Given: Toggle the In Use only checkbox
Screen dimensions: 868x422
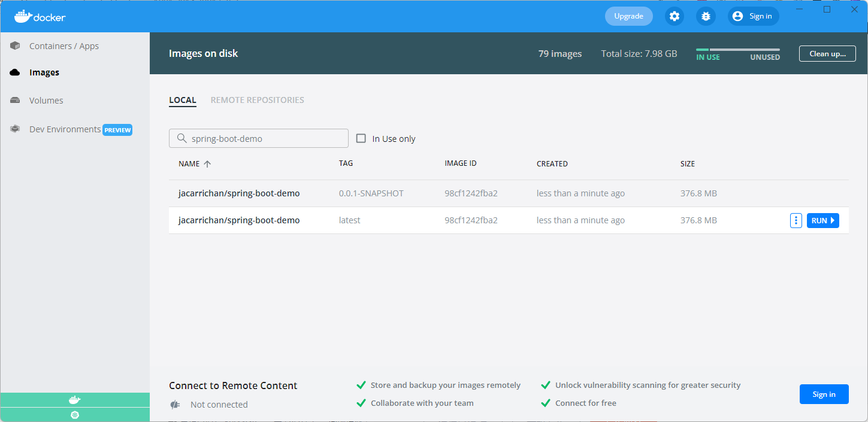Looking at the screenshot, I should click(361, 138).
